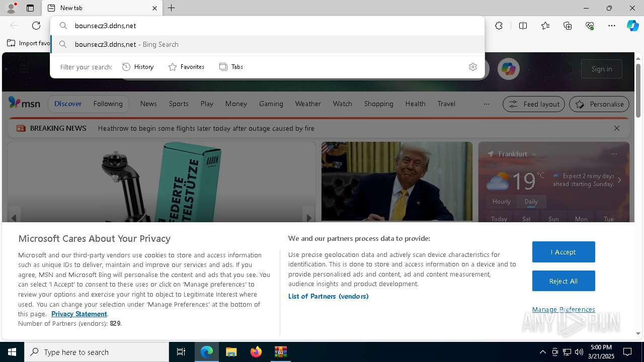Image resolution: width=644 pixels, height=362 pixels.
Task: Open the Heathrow breaking news headline
Action: click(206, 128)
